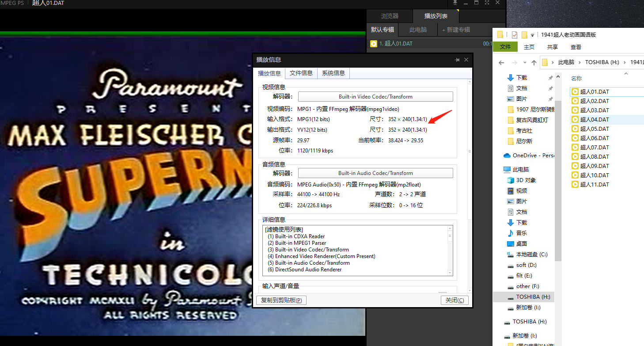This screenshot has height=346, width=644.
Task: Click the New Folder icon in Explorer's title bar
Action: coord(524,35)
